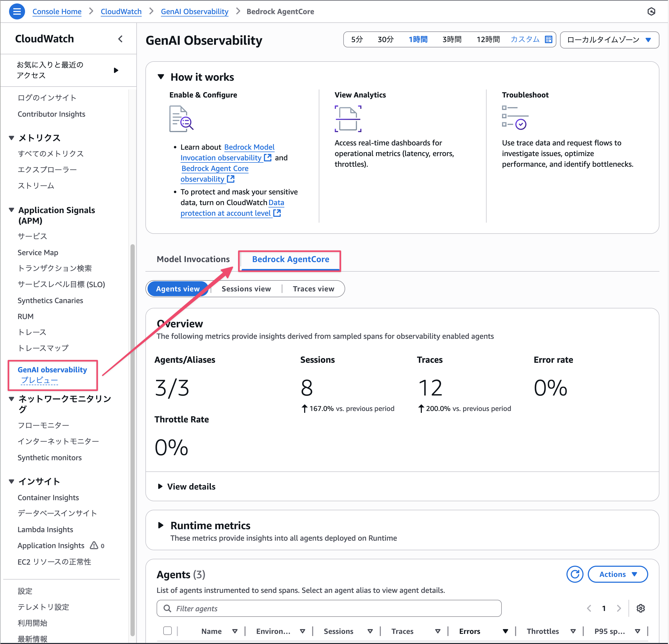Open the Model Invocations tab
The width and height of the screenshot is (669, 644).
(x=193, y=259)
